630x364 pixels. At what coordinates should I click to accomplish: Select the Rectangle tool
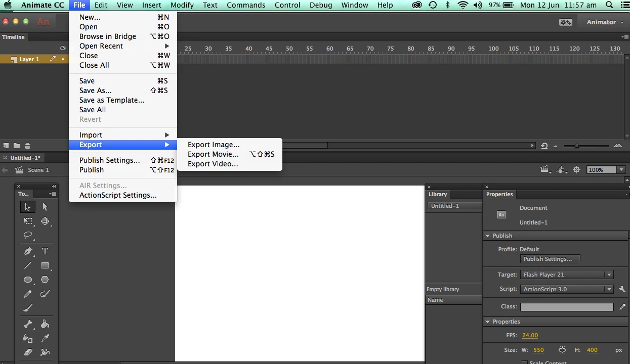(x=45, y=265)
